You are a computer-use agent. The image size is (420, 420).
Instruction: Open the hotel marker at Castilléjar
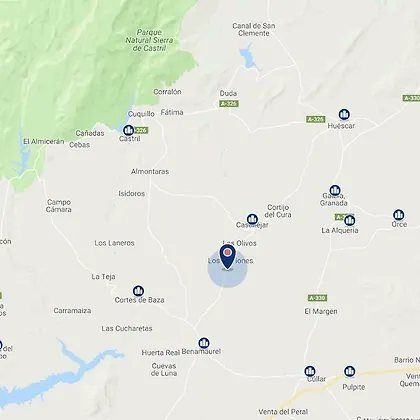[252, 219]
